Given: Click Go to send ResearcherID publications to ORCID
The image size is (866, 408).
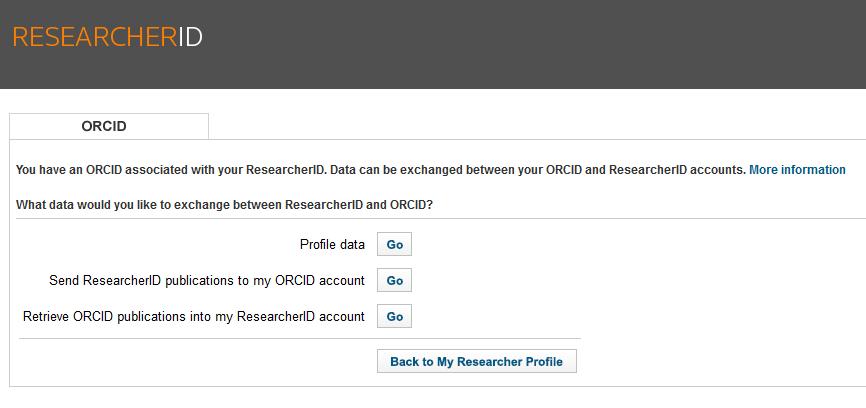Looking at the screenshot, I should pos(394,280).
